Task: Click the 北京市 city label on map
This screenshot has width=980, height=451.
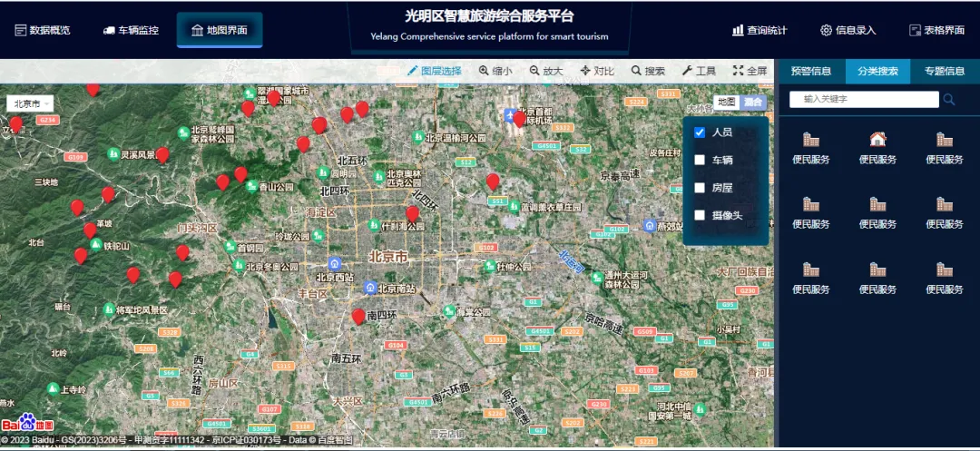Action: coord(388,257)
